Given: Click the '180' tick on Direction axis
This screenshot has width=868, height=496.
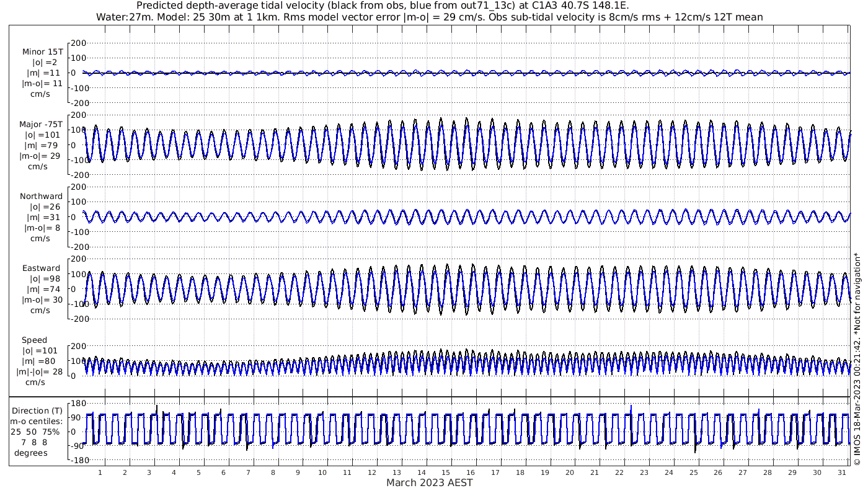Looking at the screenshot, I should pos(77,404).
